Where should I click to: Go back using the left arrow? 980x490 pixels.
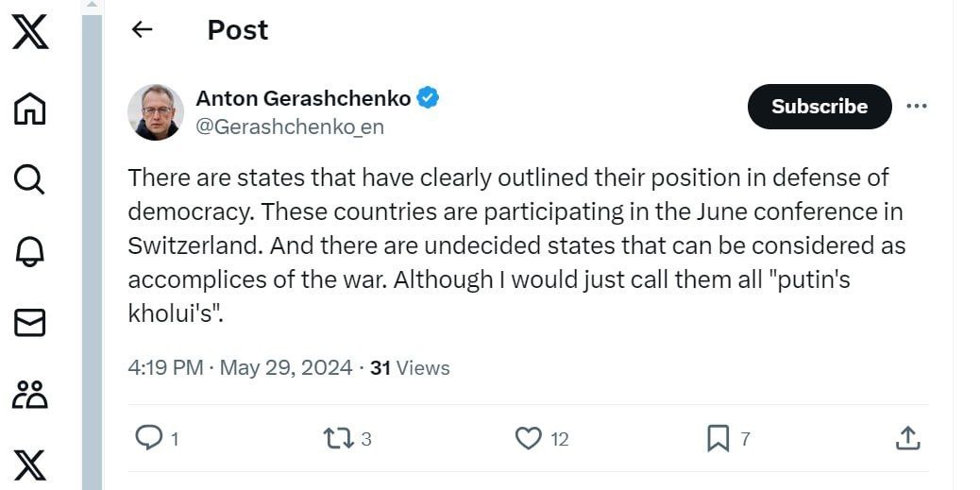[142, 29]
